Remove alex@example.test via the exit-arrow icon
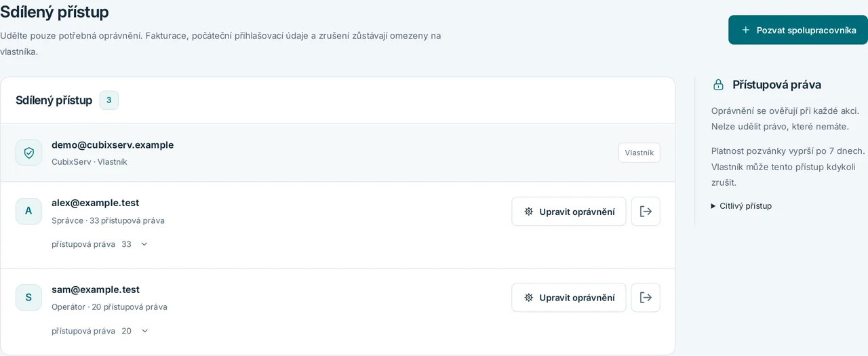Viewport: 868px width, 356px height. point(646,212)
